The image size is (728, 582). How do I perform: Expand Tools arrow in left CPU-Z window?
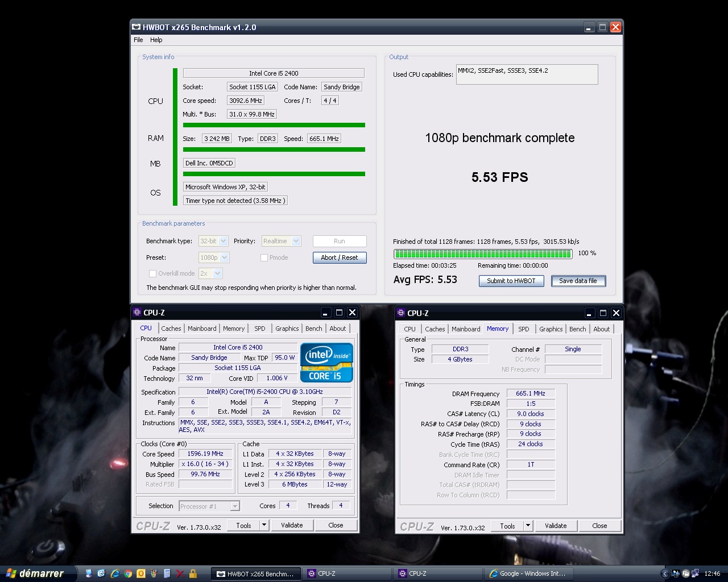264,525
